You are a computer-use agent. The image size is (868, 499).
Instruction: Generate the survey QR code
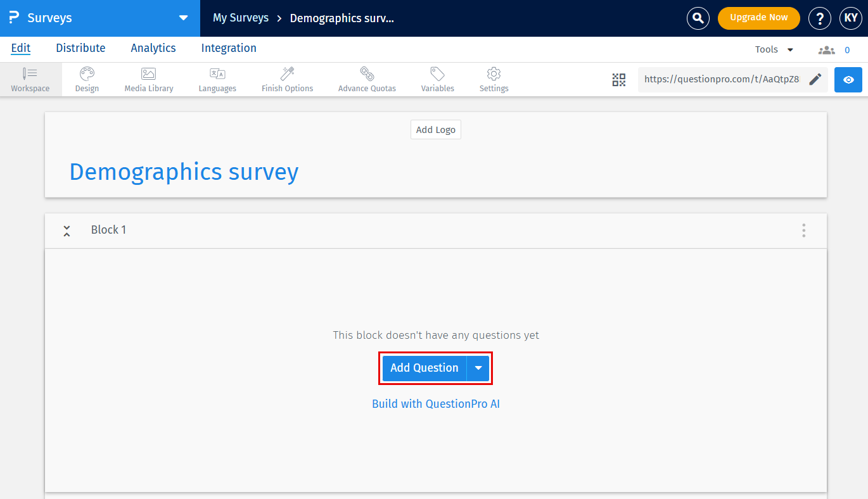[618, 80]
